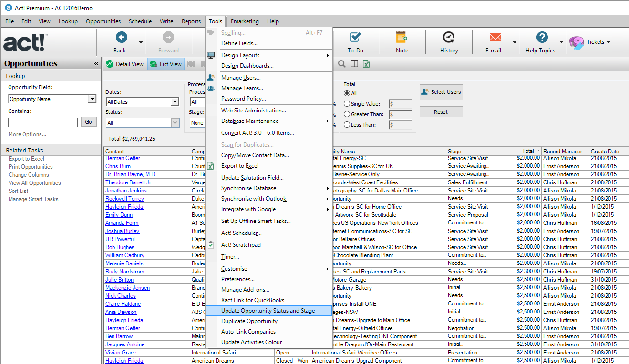Viewport: 629px width, 364px height.
Task: Click the greyed Spelling menu icon
Action: [211, 33]
